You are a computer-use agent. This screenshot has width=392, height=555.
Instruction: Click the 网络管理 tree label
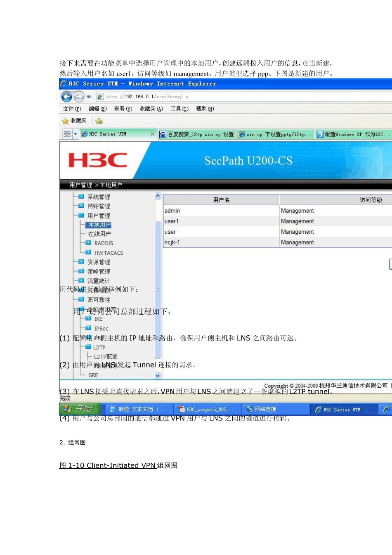tap(99, 206)
